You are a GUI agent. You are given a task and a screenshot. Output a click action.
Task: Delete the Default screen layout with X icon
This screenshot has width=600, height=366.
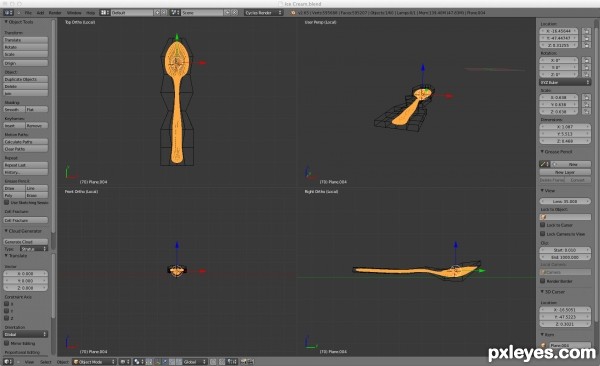click(x=164, y=13)
